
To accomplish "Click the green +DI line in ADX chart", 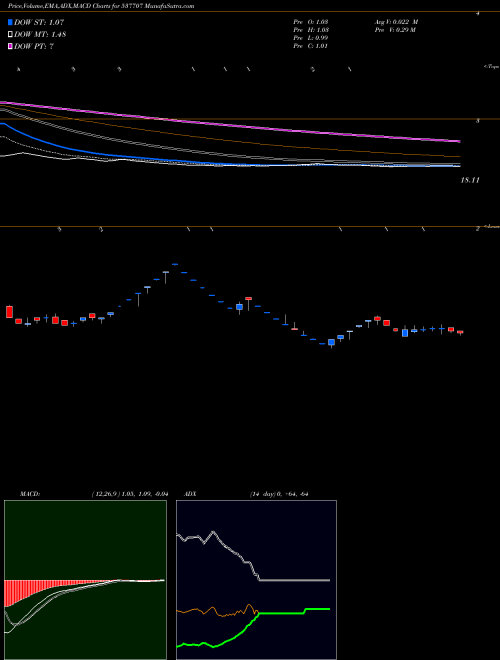I will pos(253,627).
